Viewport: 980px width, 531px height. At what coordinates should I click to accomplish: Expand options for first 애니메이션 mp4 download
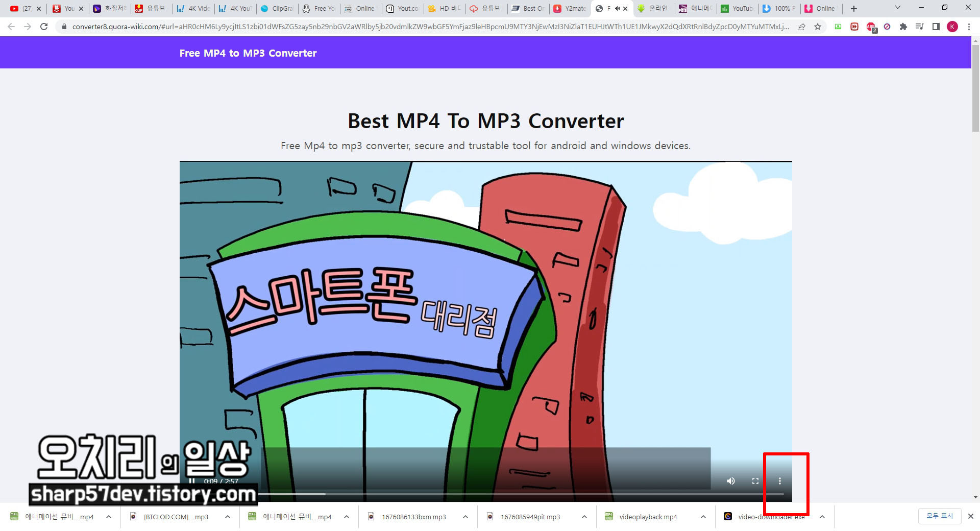pyautogui.click(x=108, y=517)
